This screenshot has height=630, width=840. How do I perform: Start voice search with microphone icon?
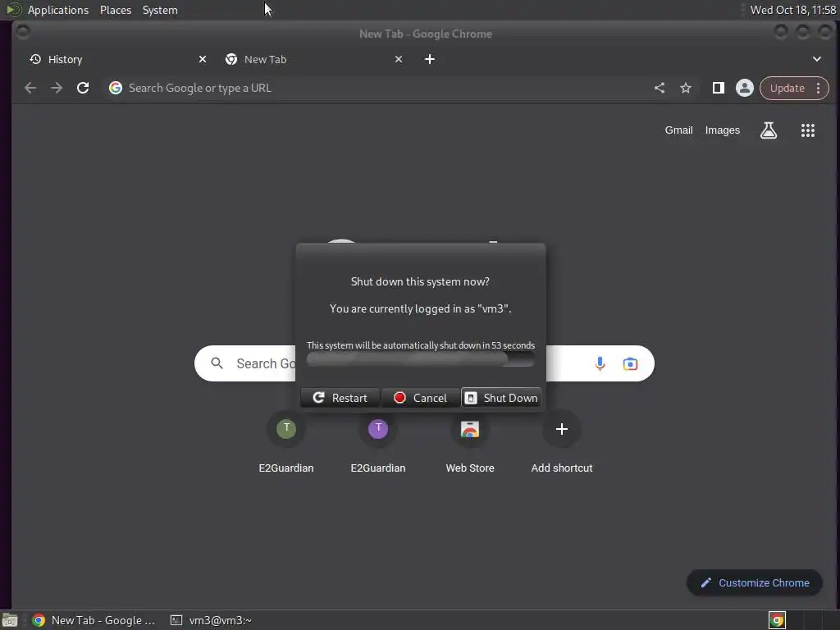(600, 363)
